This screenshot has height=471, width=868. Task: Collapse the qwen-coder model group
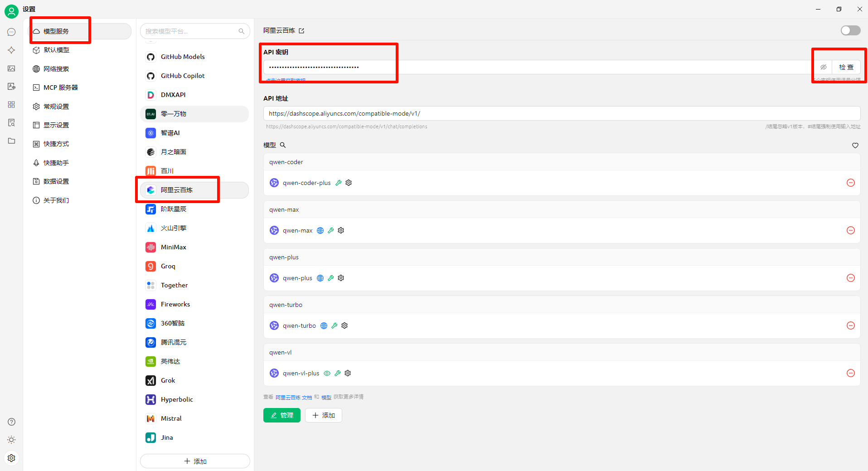(x=562, y=162)
